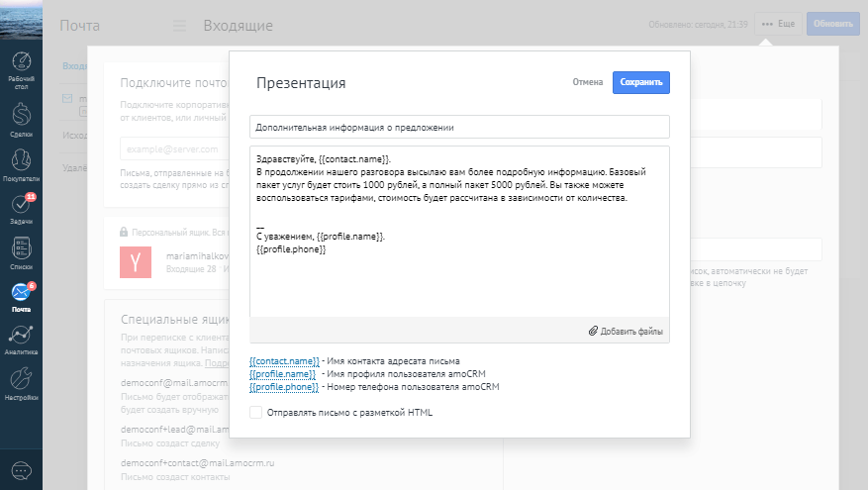Screen dimensions: 868x490
Task: Open the chat bubble icon at bottom
Action: click(x=21, y=470)
